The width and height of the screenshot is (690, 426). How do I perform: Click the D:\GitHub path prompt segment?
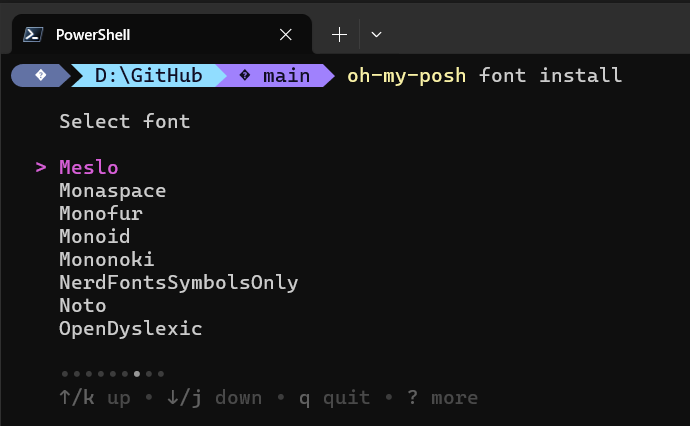(148, 76)
